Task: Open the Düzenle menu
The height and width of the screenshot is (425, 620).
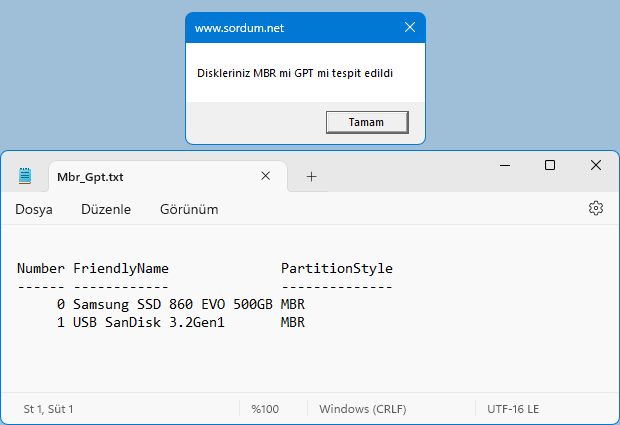Action: click(106, 209)
